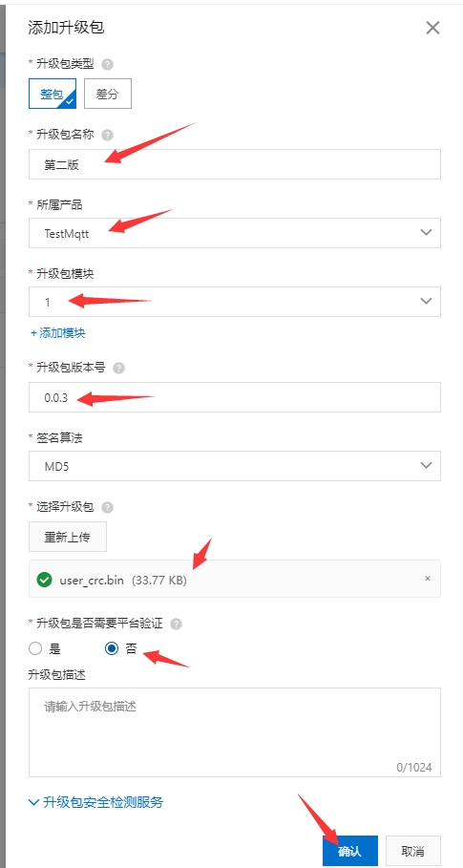Click the 升级包描述 text area

235,732
